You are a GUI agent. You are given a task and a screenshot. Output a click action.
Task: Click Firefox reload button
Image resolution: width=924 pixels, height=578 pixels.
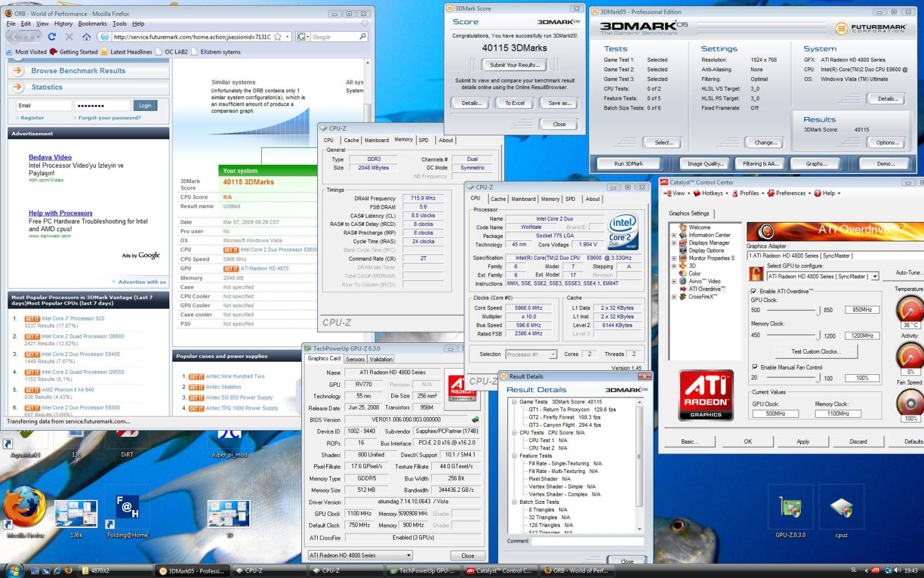pyautogui.click(x=52, y=37)
